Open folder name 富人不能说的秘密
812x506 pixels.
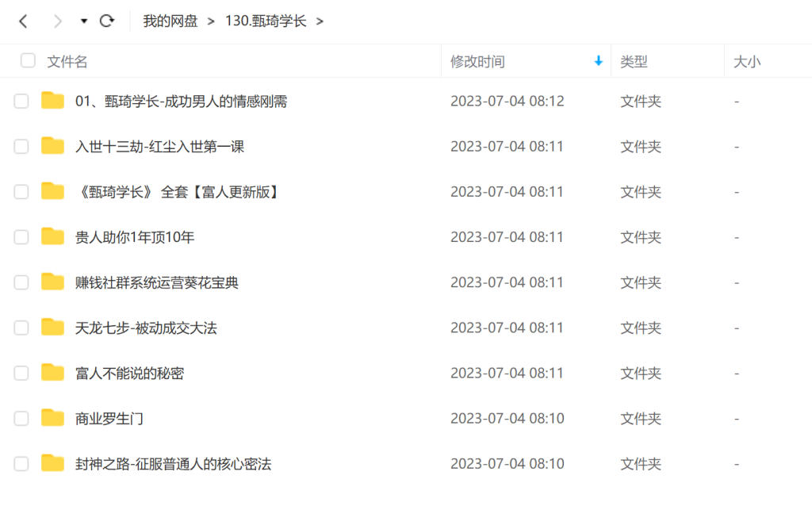click(129, 373)
